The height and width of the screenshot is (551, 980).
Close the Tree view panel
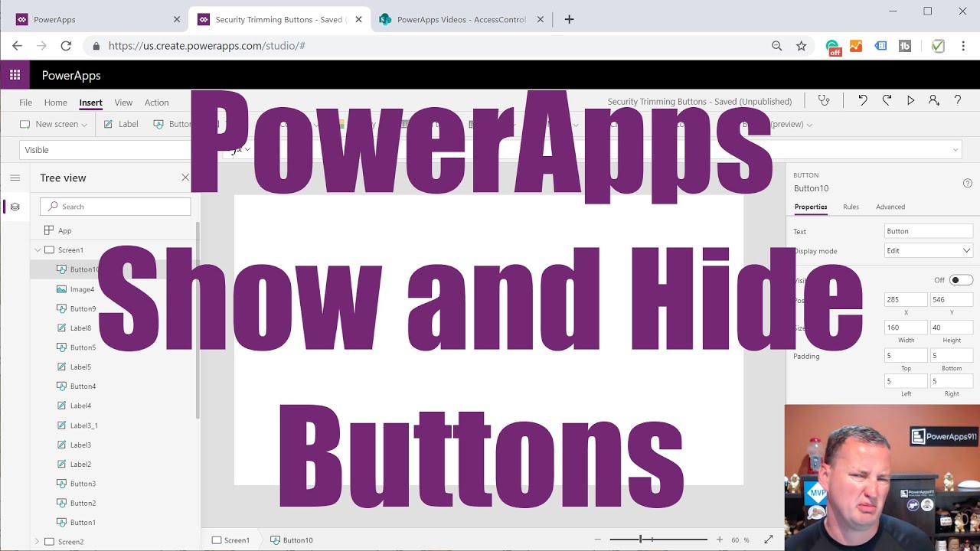tap(185, 178)
